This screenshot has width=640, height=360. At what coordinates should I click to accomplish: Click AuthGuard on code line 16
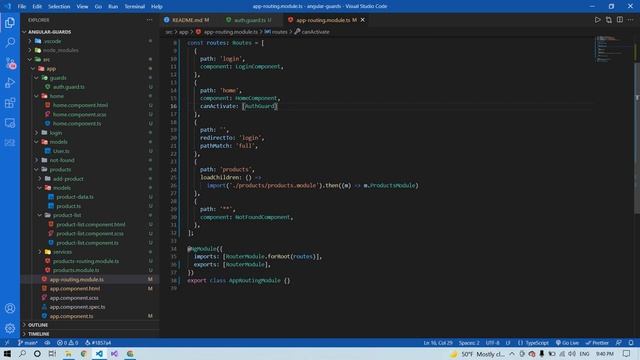click(260, 106)
